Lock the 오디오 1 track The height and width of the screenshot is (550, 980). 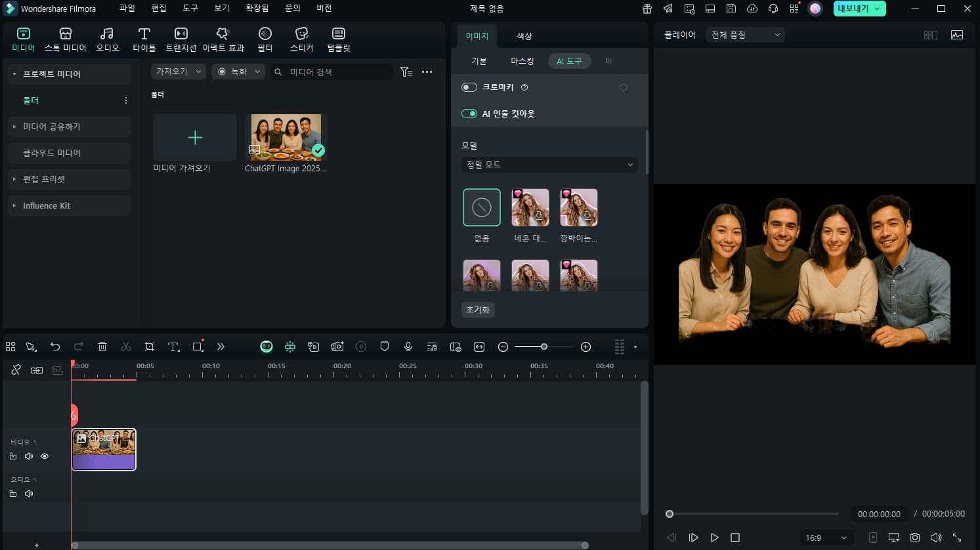coord(13,494)
